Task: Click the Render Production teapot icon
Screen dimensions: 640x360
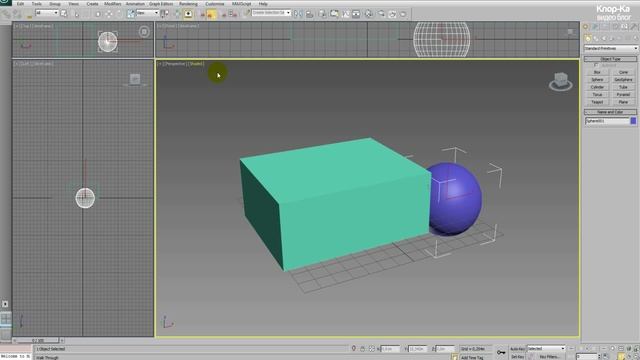Action: (403, 14)
